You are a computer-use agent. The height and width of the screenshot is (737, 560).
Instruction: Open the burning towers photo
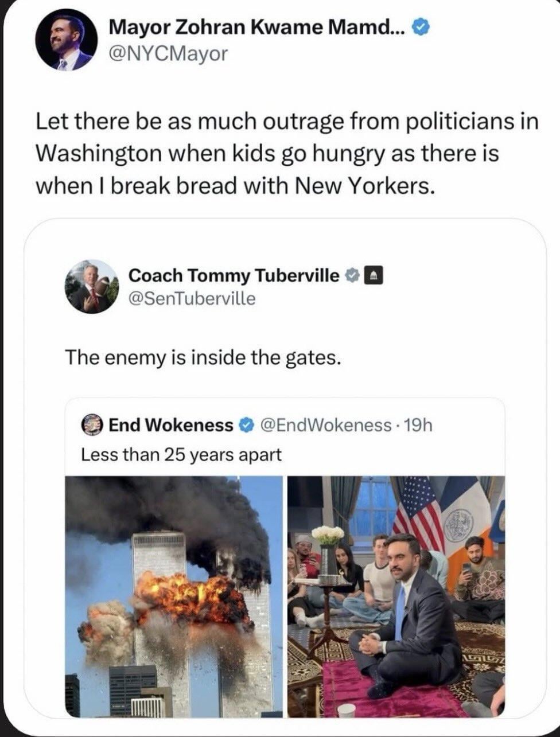pyautogui.click(x=174, y=596)
